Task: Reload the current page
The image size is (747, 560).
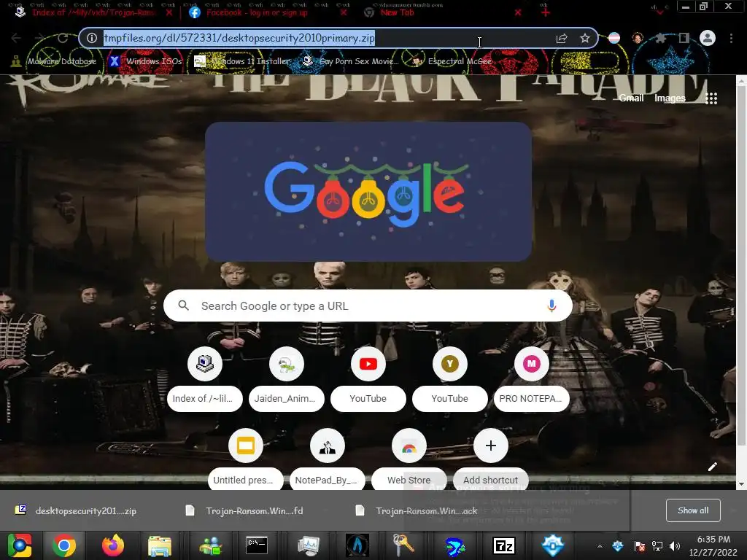Action: pyautogui.click(x=63, y=38)
